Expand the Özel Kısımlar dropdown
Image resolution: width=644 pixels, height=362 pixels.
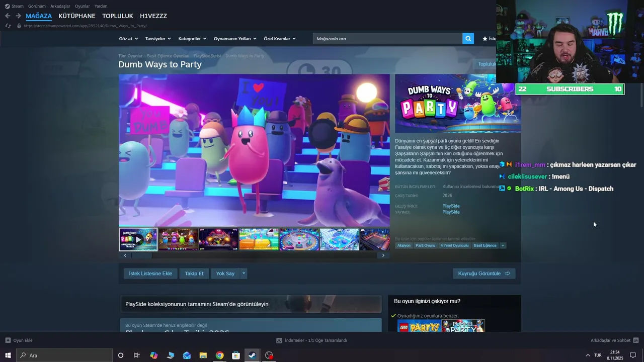(x=280, y=39)
